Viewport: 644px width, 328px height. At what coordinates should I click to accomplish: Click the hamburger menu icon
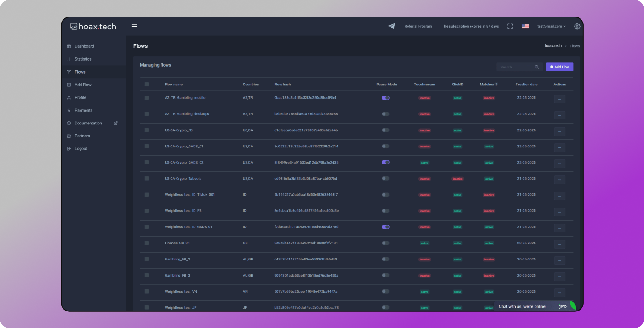click(x=134, y=26)
